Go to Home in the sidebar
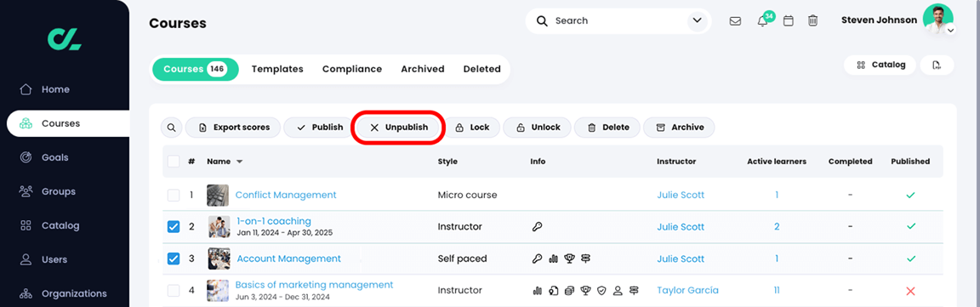Screen dimensions: 980x307 point(55,89)
